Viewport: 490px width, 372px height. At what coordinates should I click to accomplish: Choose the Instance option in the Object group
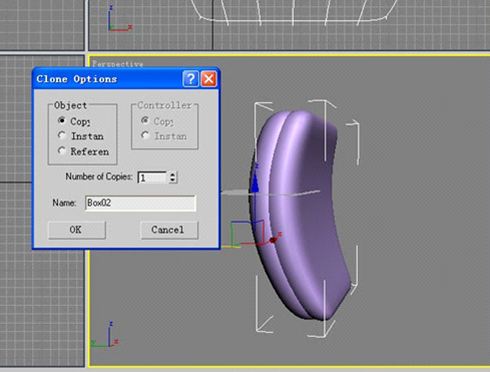[x=61, y=135]
